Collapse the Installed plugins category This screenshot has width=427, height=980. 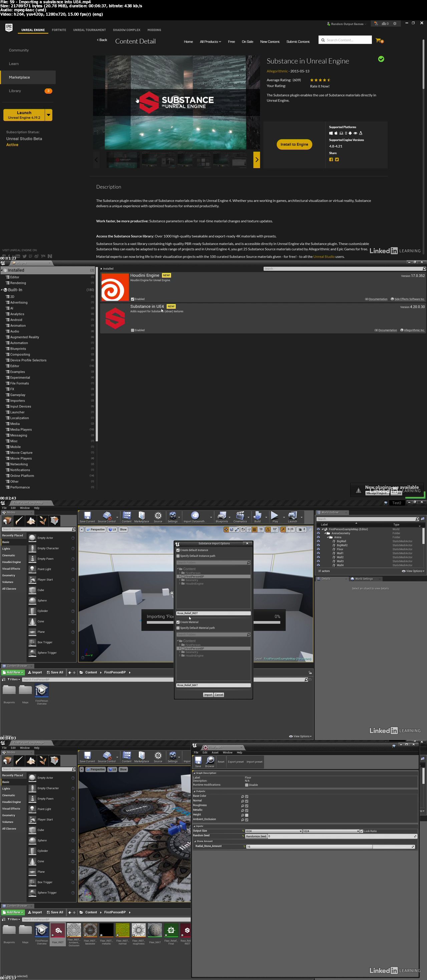point(2,270)
